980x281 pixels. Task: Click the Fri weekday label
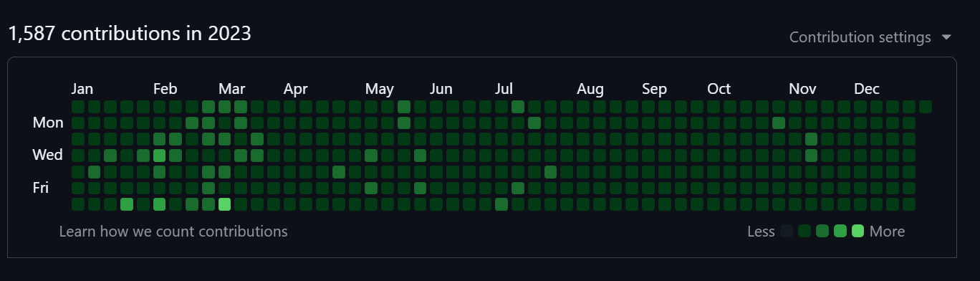pyautogui.click(x=41, y=188)
